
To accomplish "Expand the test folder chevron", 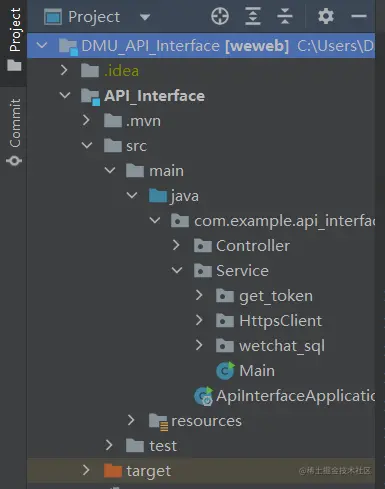I will click(109, 445).
